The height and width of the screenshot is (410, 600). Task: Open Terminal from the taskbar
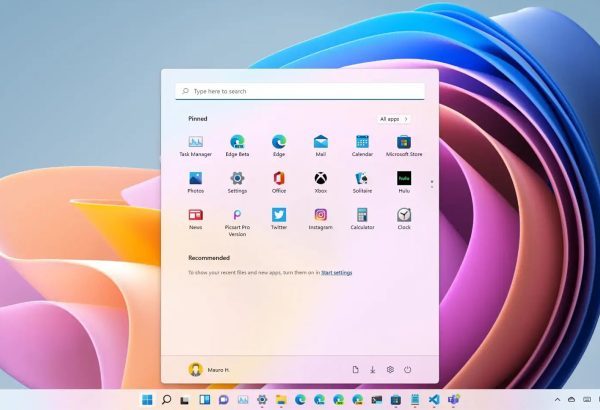377,400
